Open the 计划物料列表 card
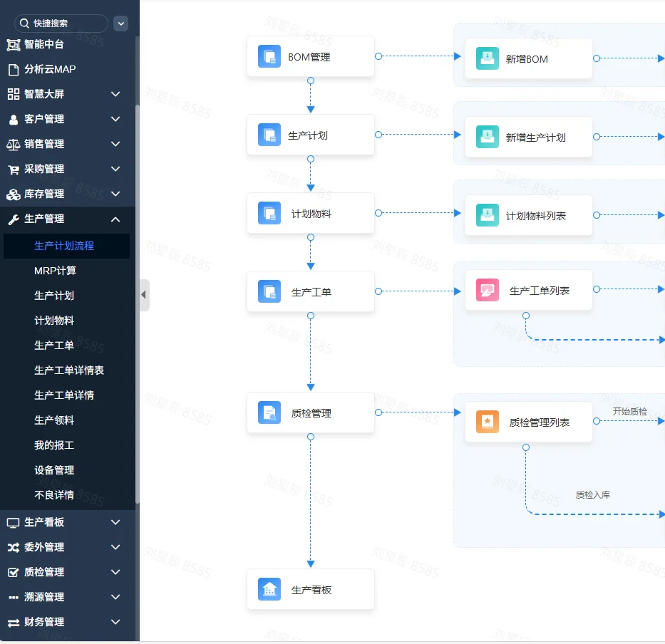The height and width of the screenshot is (644, 665). point(528,215)
